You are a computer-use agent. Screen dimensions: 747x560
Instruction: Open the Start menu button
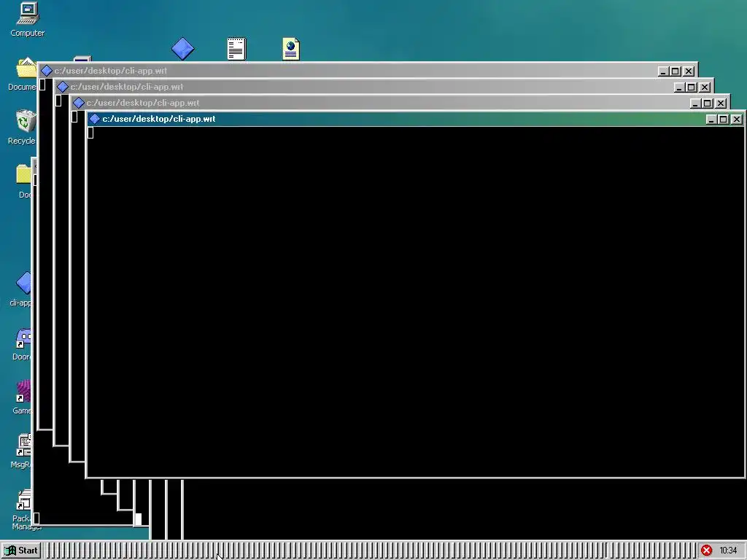click(21, 551)
